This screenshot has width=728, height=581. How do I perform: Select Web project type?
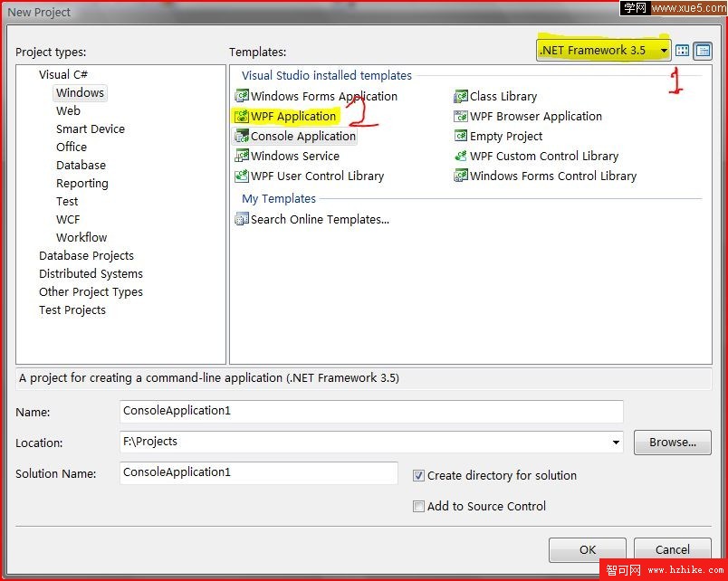[x=68, y=111]
